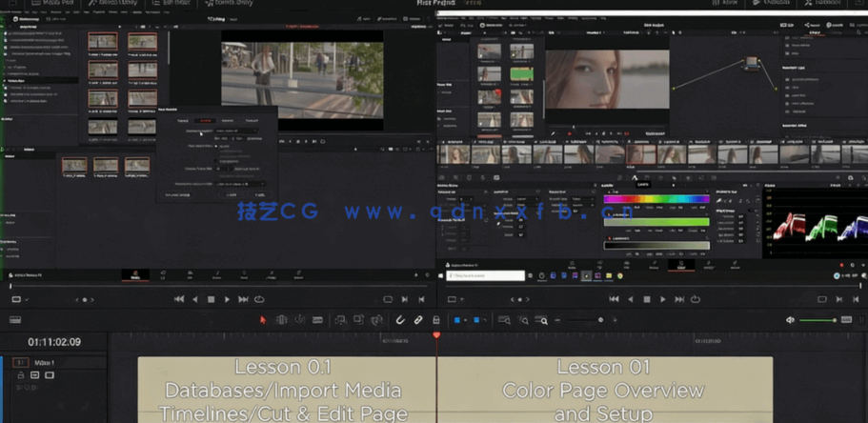Click the timecode 01:11:02.09 field
Image resolution: width=868 pixels, height=423 pixels.
click(x=54, y=342)
